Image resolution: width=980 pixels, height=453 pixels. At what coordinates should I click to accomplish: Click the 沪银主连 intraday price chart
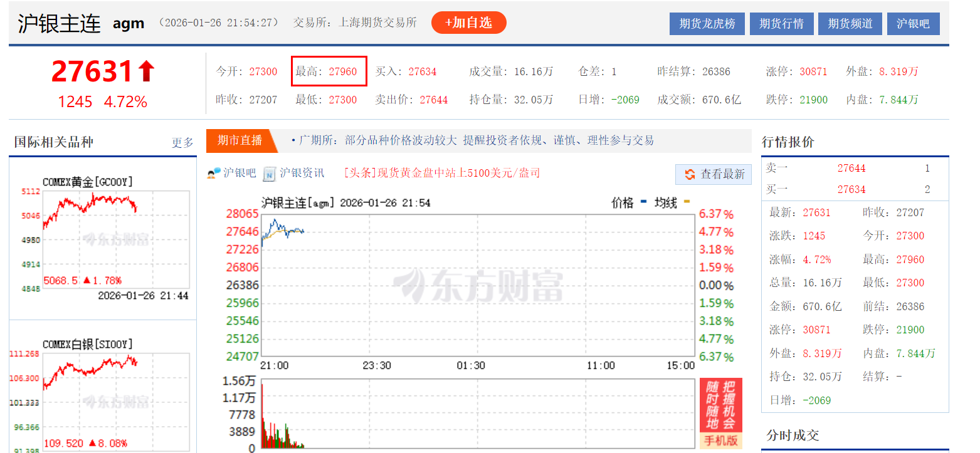478,285
